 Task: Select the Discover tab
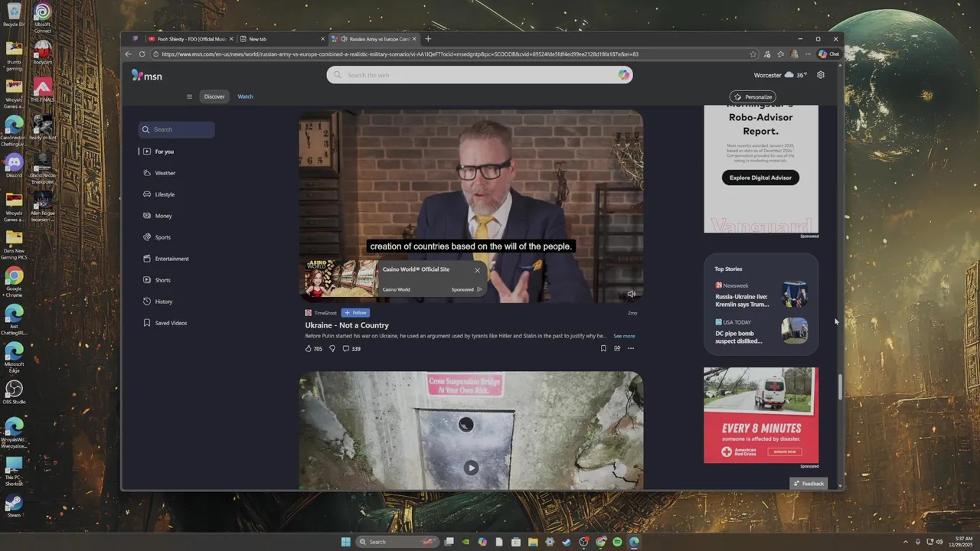pyautogui.click(x=214, y=96)
